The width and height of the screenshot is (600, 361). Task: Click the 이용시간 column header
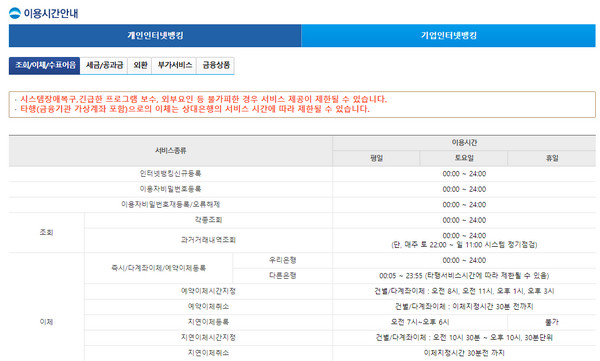[x=464, y=143]
